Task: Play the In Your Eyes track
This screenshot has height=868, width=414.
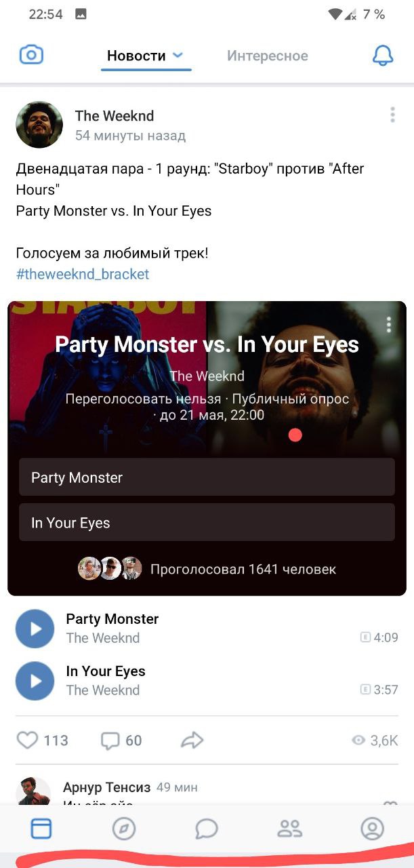Action: pos(35,681)
